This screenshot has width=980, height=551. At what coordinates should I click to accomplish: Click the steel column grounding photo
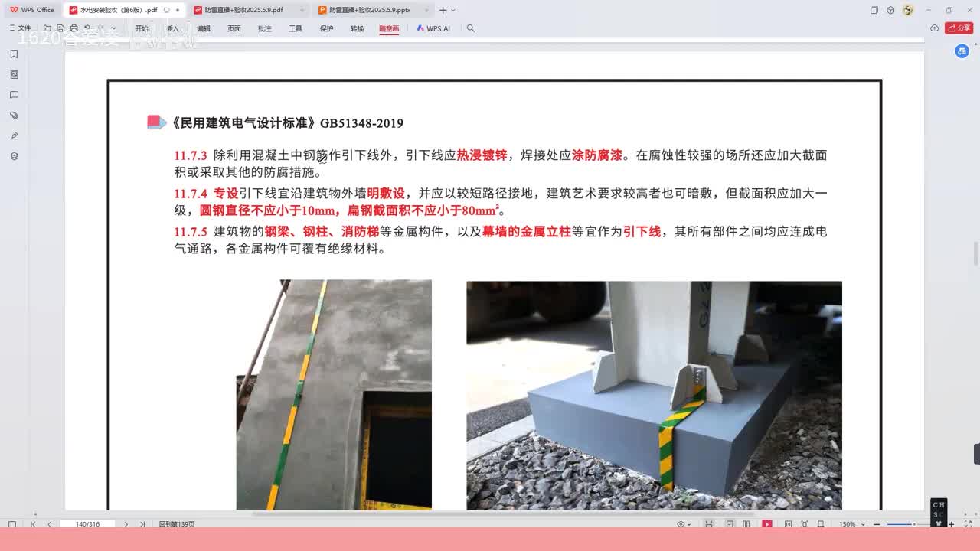coord(654,395)
